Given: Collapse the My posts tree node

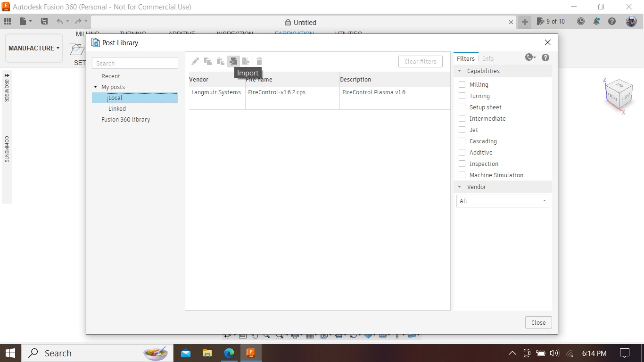Looking at the screenshot, I should coord(96,87).
